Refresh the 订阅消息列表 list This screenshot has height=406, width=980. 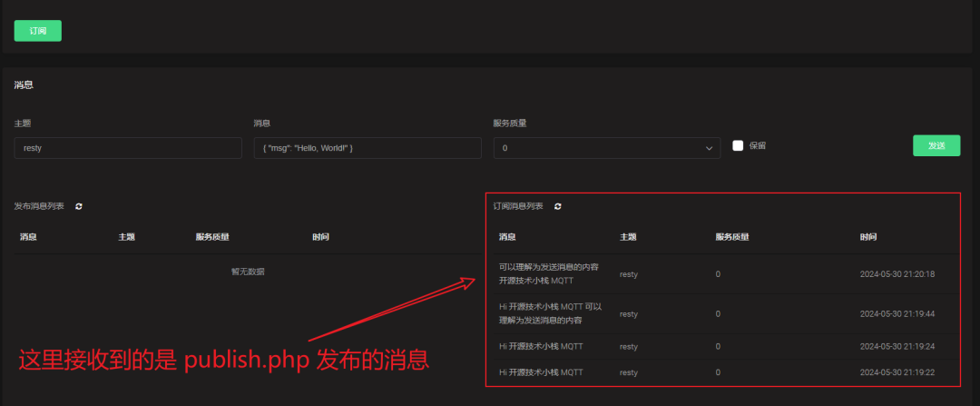tap(557, 206)
